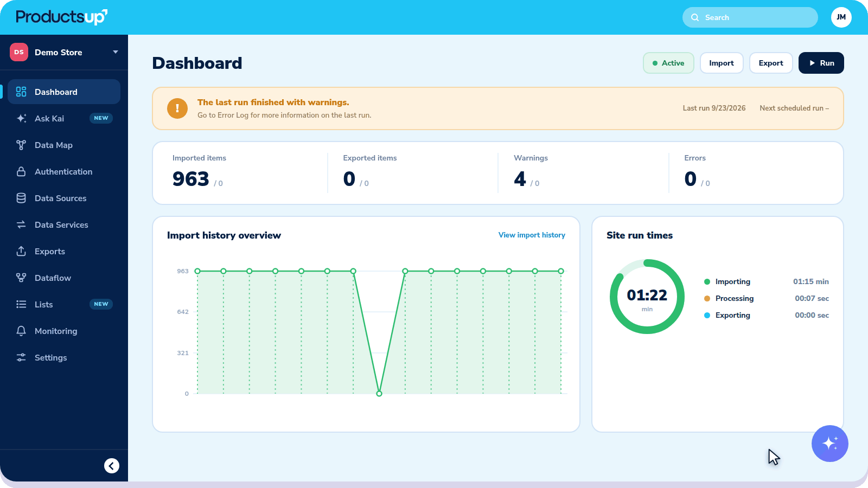Click the Data Services arrows icon

21,224
